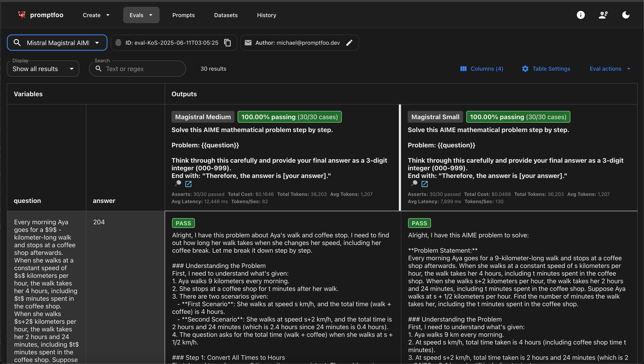Click the Magistral Medium prompt magnifier icon
Viewport: 644px width, 364px height.
coord(178,184)
